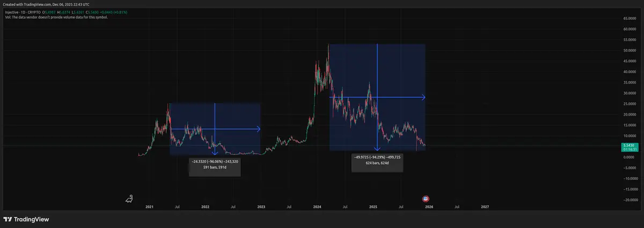Click the −15.0000 price axis label
The height and width of the screenshot is (228, 644).
(630, 189)
